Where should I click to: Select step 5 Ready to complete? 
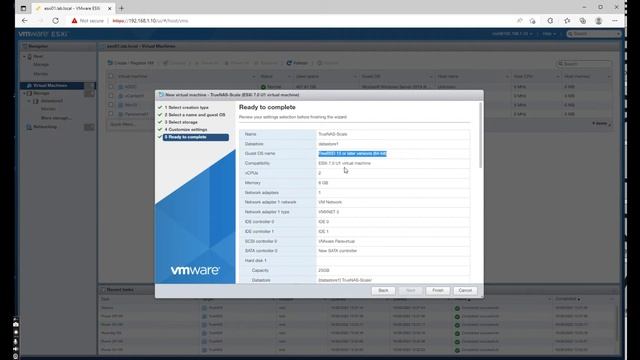[x=196, y=137]
